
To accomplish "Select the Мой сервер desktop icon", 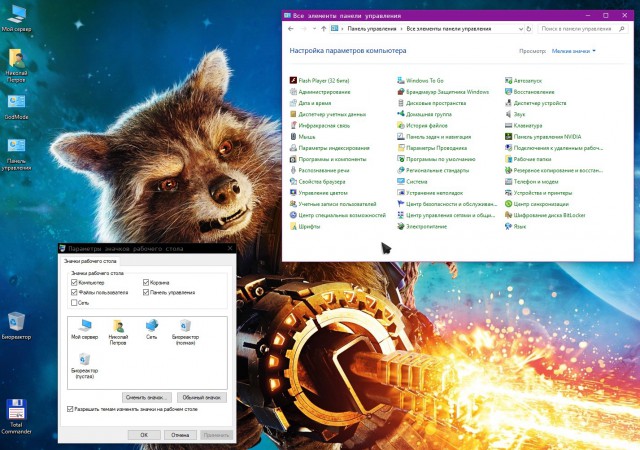I will coord(16,19).
